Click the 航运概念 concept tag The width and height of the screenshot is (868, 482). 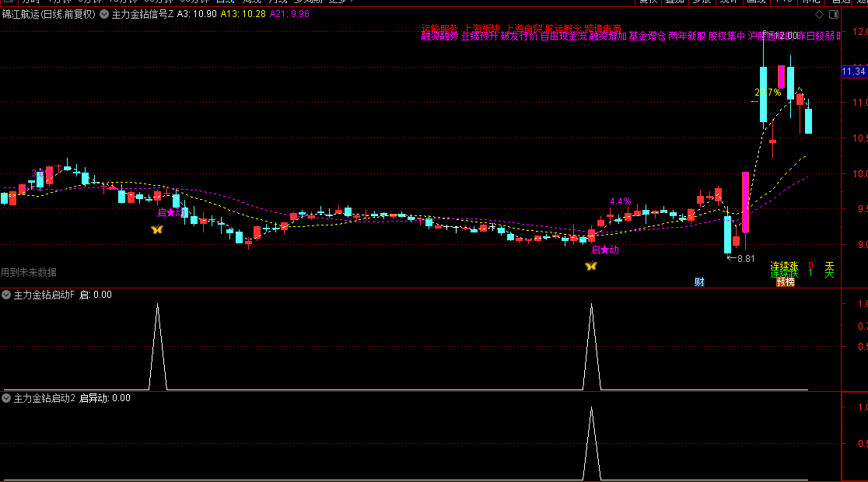(564, 28)
